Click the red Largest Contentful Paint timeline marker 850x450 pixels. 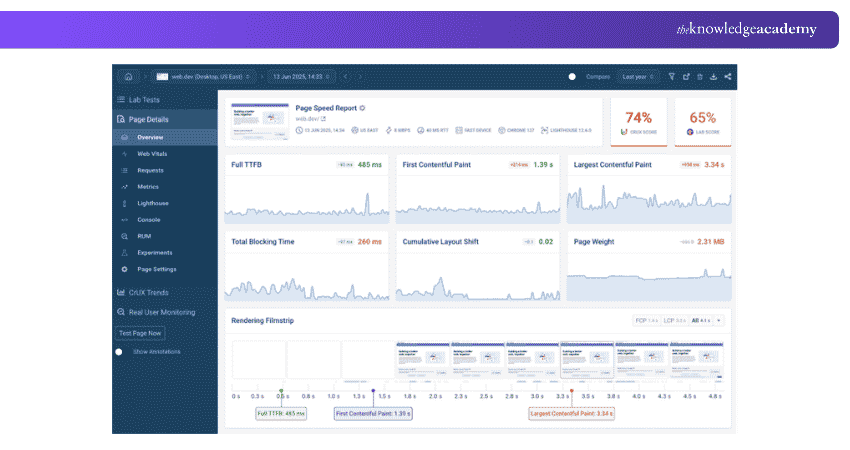[571, 390]
